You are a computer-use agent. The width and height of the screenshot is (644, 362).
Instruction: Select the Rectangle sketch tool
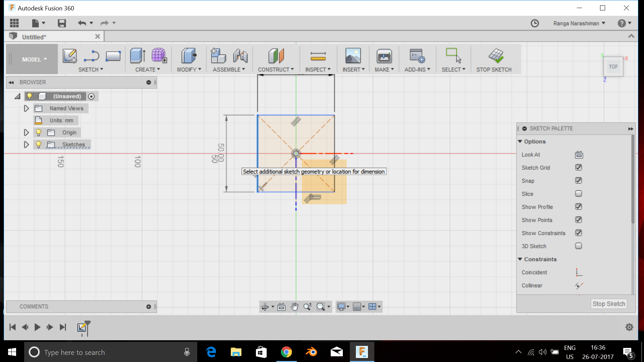tap(113, 56)
